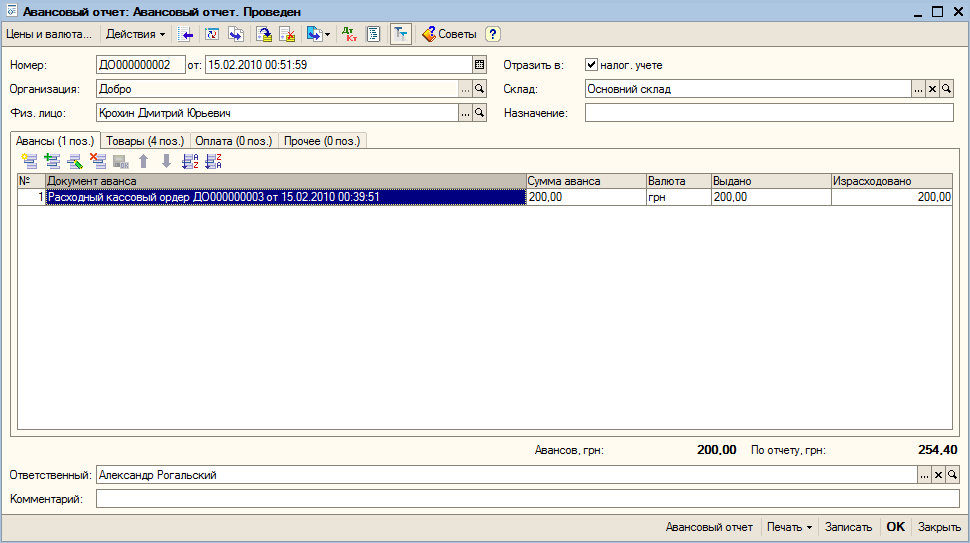The image size is (970, 543).
Task: Open the Организация magnifier icon
Action: click(479, 89)
